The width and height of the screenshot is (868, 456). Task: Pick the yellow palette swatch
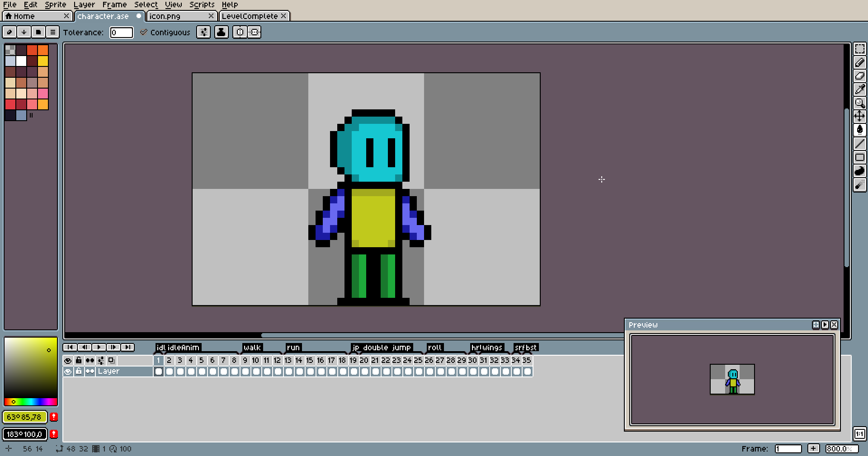tap(43, 61)
